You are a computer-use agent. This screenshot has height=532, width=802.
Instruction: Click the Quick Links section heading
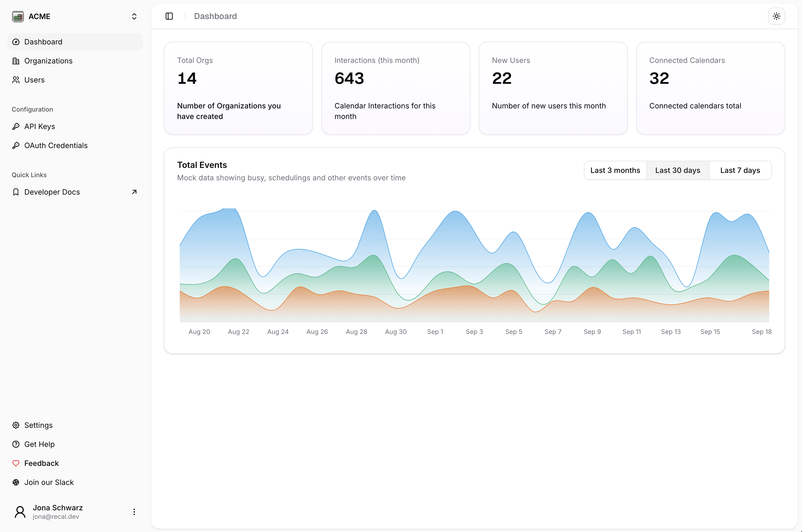pos(29,175)
